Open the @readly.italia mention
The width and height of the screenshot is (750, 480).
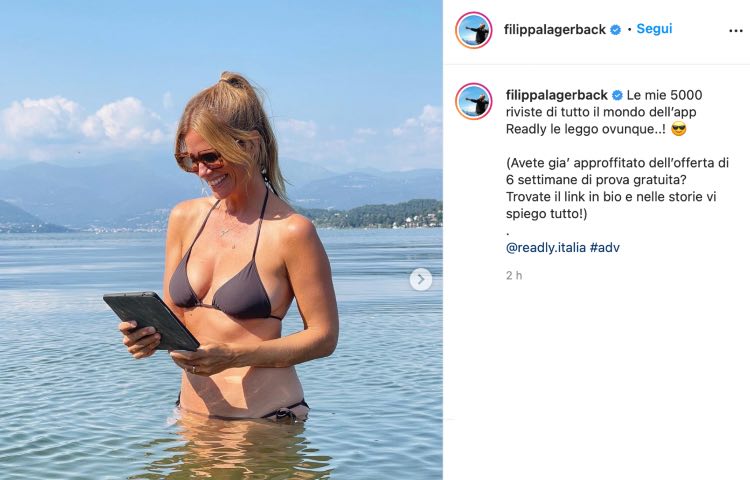pyautogui.click(x=546, y=248)
